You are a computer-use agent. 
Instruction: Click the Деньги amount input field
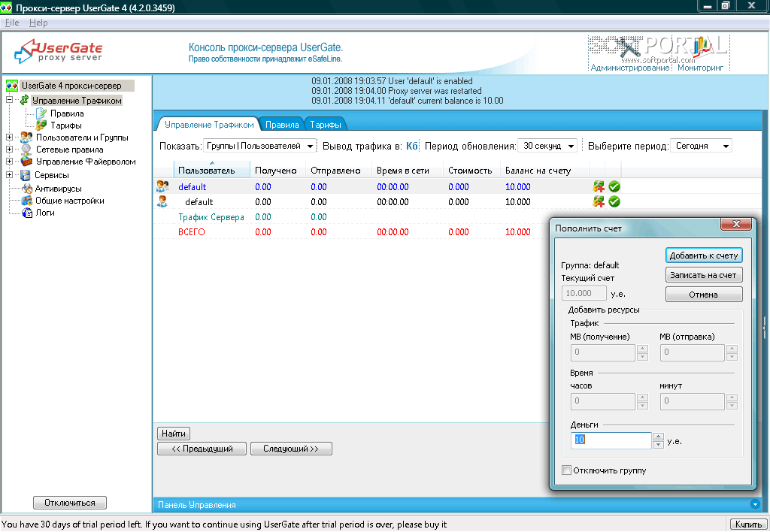pyautogui.click(x=611, y=440)
